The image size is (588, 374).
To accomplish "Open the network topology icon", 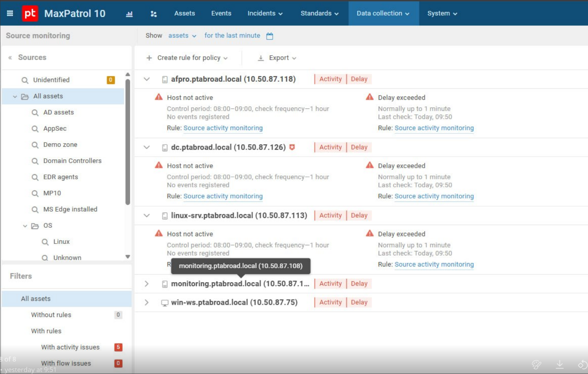I will (x=153, y=14).
